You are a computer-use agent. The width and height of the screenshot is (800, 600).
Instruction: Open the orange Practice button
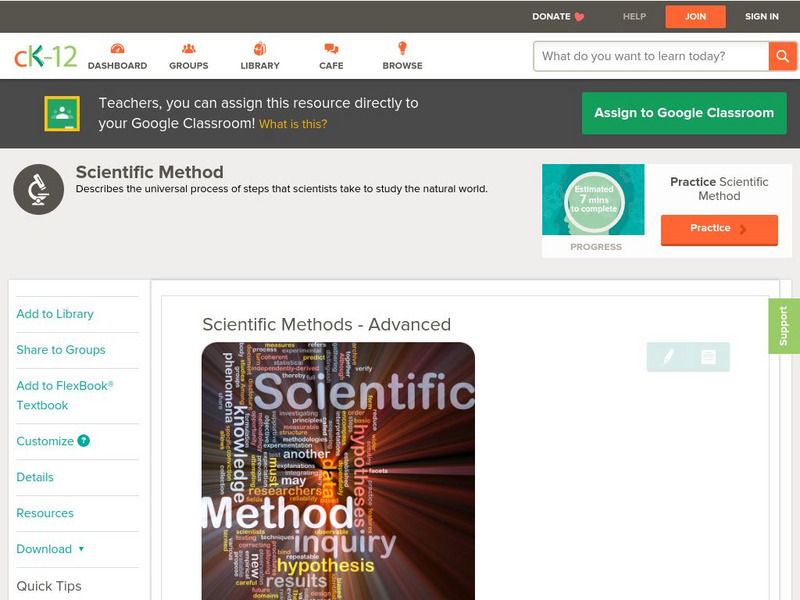tap(719, 229)
